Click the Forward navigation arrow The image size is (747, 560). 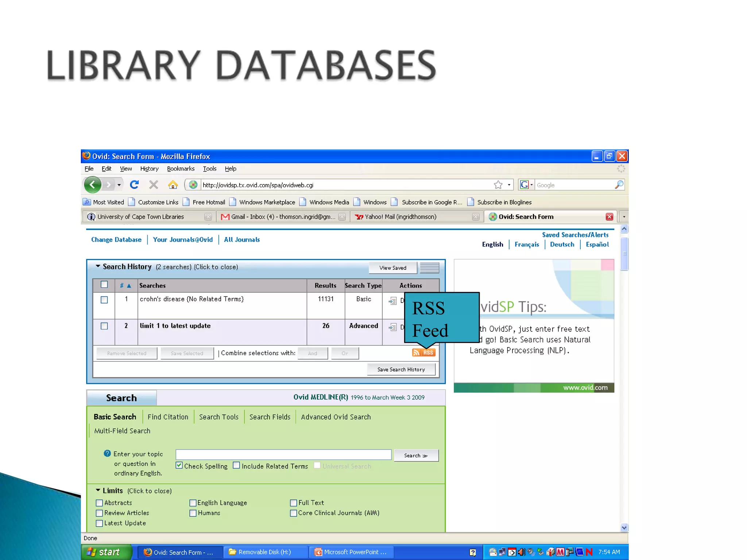(x=108, y=185)
